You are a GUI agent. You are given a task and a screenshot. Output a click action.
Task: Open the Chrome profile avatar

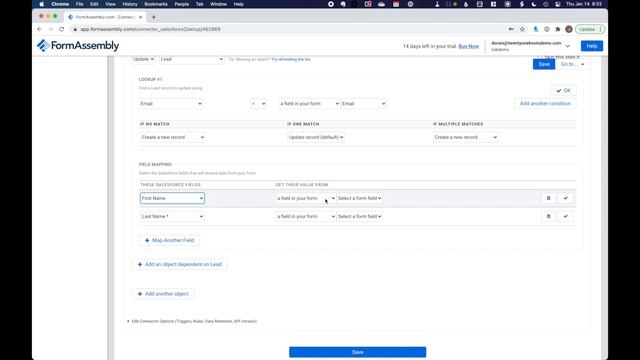pos(569,29)
